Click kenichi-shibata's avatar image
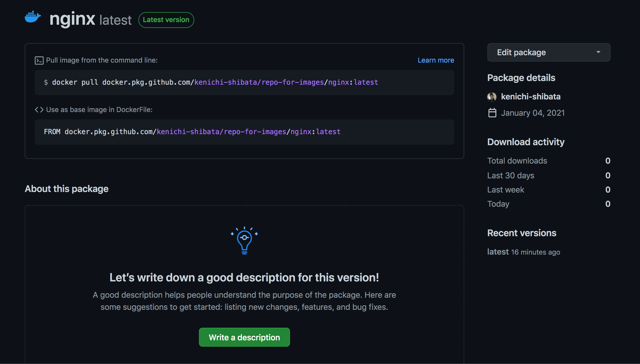This screenshot has width=640, height=364. tap(492, 97)
